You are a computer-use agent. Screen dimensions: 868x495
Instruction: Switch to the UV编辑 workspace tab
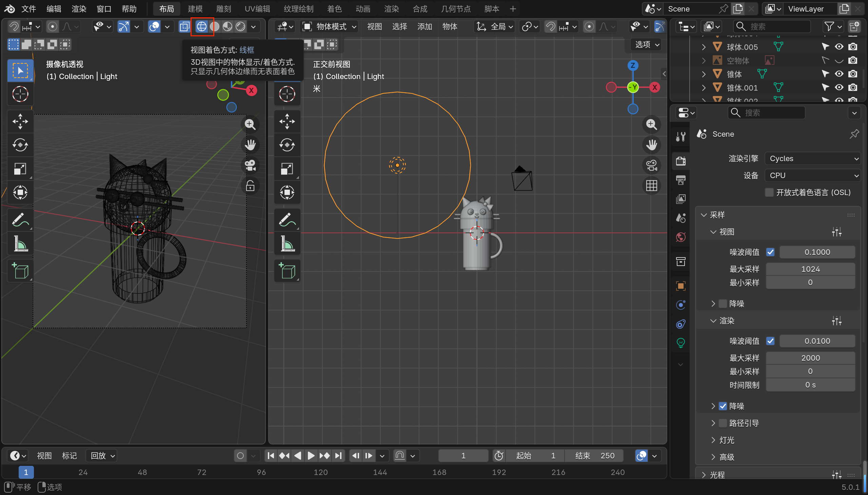coord(257,9)
